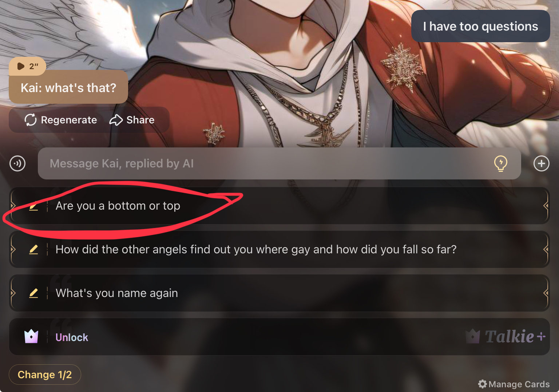Image resolution: width=559 pixels, height=392 pixels.
Task: Click the Unlock Talkie+ card
Action: click(279, 337)
